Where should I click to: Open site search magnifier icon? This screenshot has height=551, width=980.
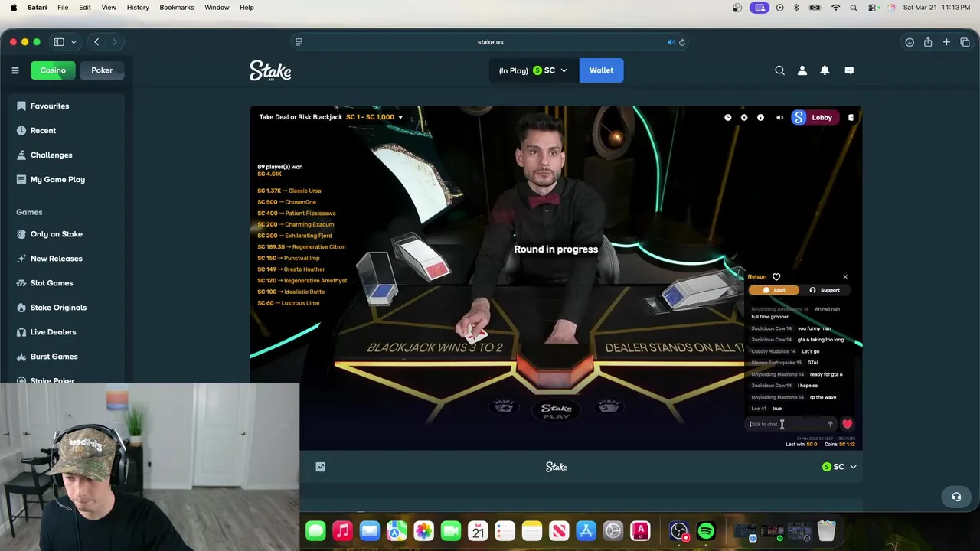click(x=779, y=70)
